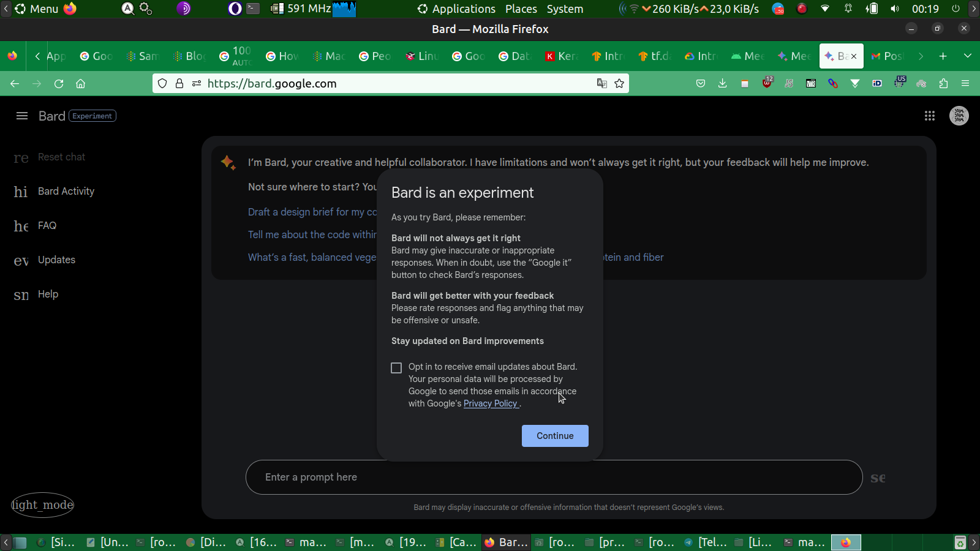The width and height of the screenshot is (980, 551).
Task: Click the power button in top panel
Action: (x=956, y=9)
